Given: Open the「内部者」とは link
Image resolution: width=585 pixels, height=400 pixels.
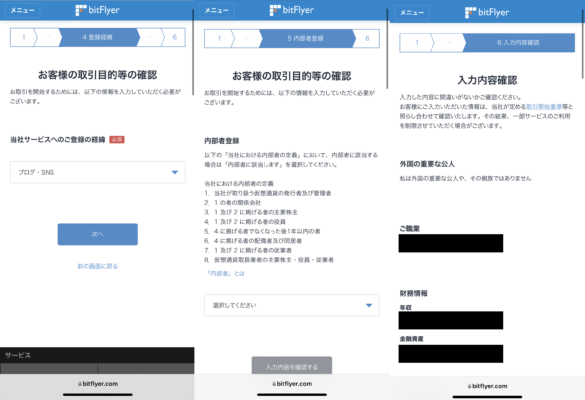Looking at the screenshot, I should pyautogui.click(x=225, y=274).
